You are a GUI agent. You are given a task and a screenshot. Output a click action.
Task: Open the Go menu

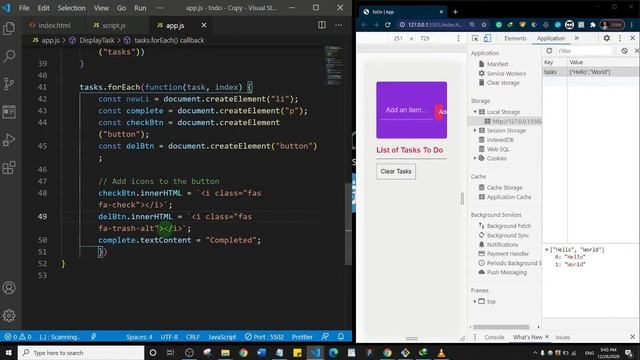coord(121,8)
